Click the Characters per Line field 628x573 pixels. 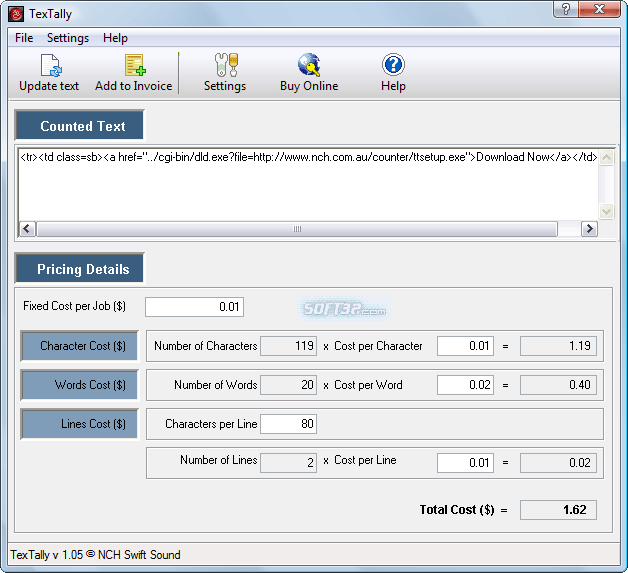pos(288,424)
